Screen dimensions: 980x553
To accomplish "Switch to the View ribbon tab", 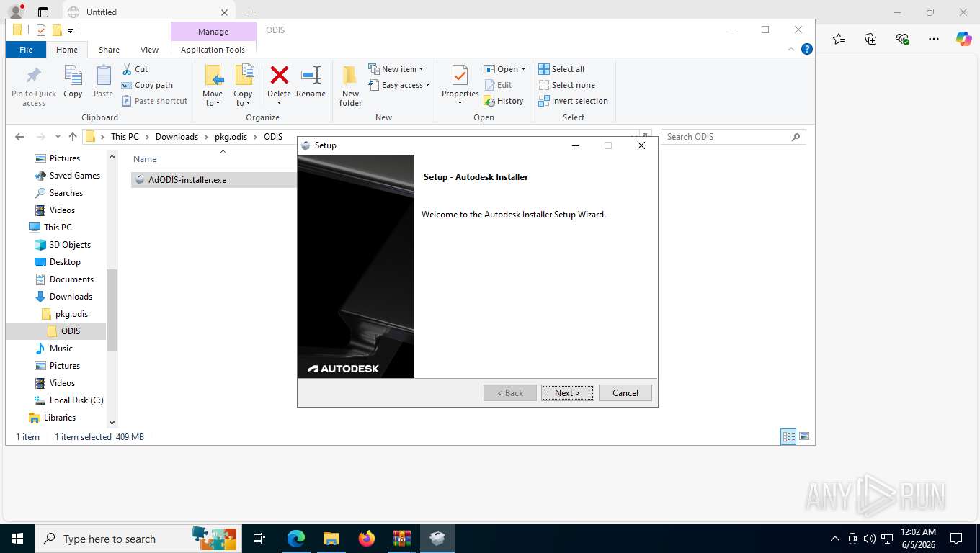I will [149, 50].
